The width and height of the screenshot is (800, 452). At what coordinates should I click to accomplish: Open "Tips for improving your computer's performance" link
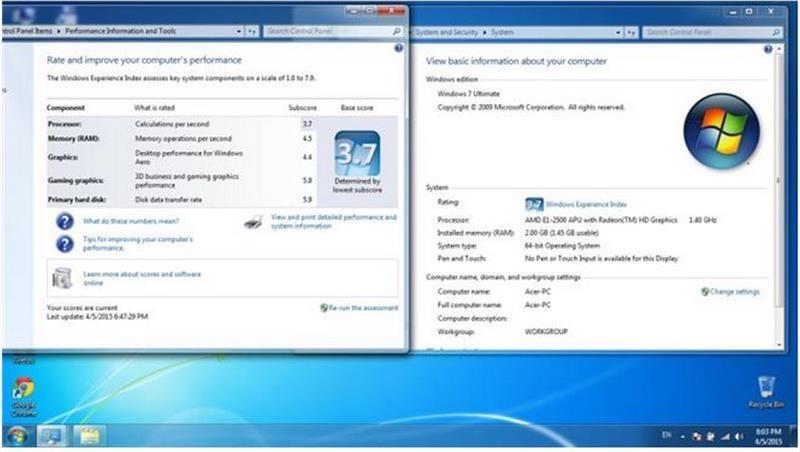[138, 243]
